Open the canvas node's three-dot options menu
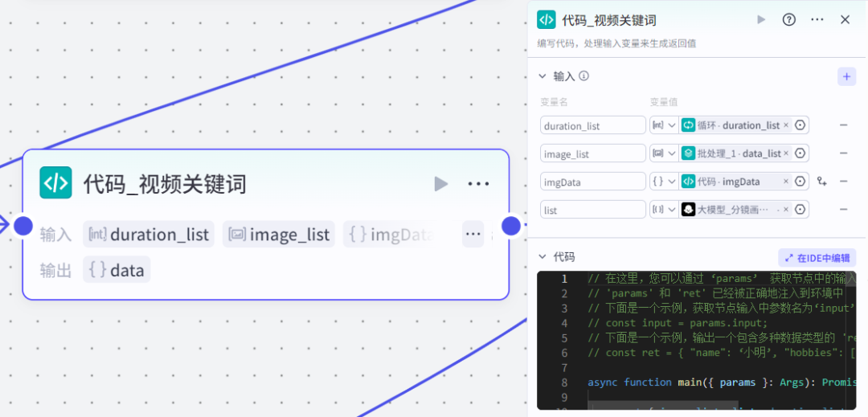Screen dimensions: 868x417 click(478, 184)
